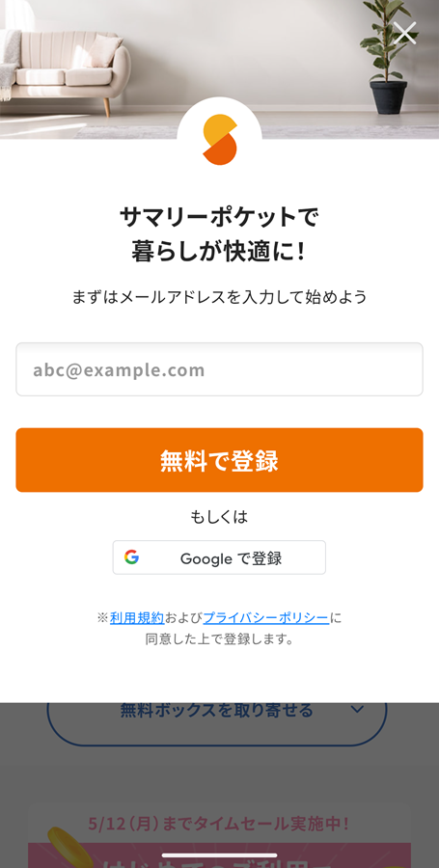Image resolution: width=439 pixels, height=868 pixels.
Task: Click the Google G icon
Action: (132, 556)
